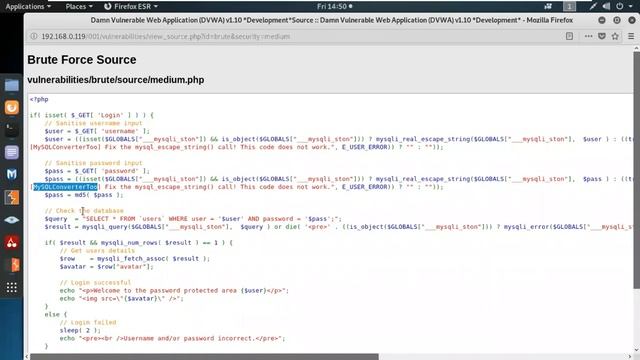Screen dimensions: 640x360
Task: Click the Fri 14:50 clock
Action: tap(335, 7)
